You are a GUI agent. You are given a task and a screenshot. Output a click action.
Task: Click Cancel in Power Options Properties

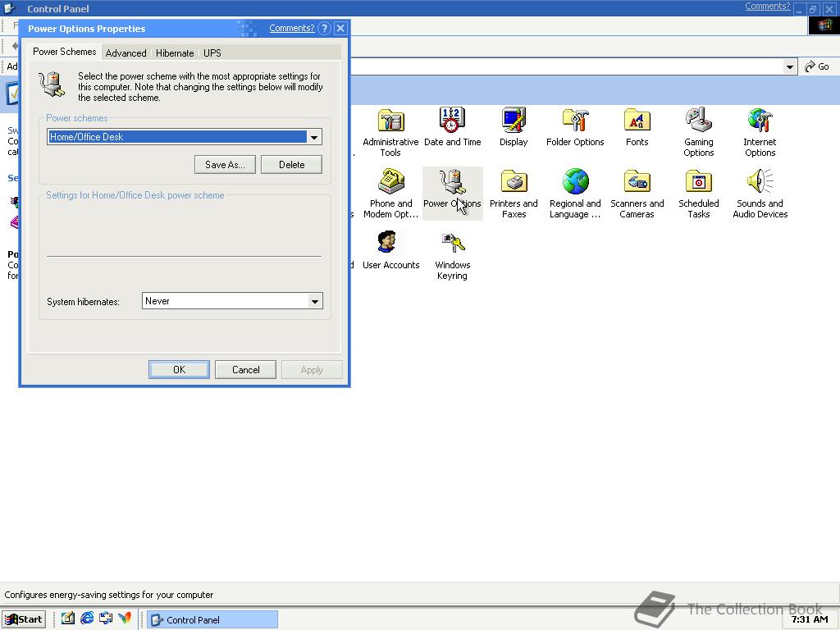245,370
